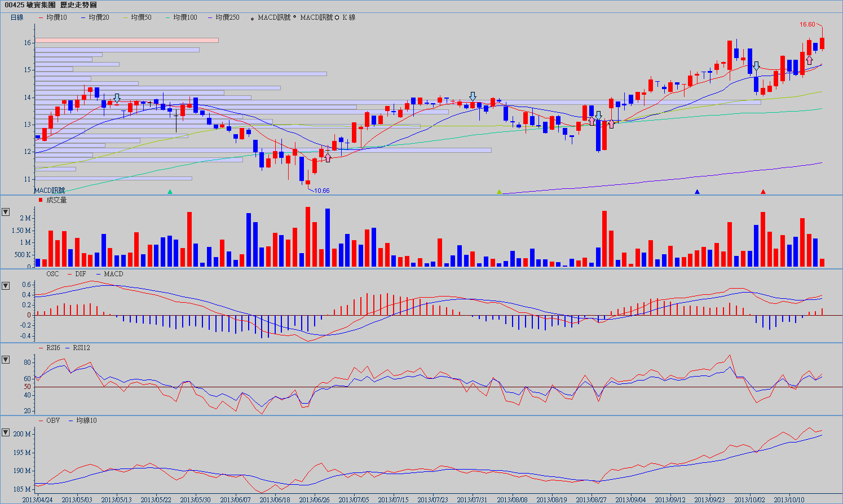The image size is (843, 504).
Task: Click the K線 legend item
Action: (346, 17)
